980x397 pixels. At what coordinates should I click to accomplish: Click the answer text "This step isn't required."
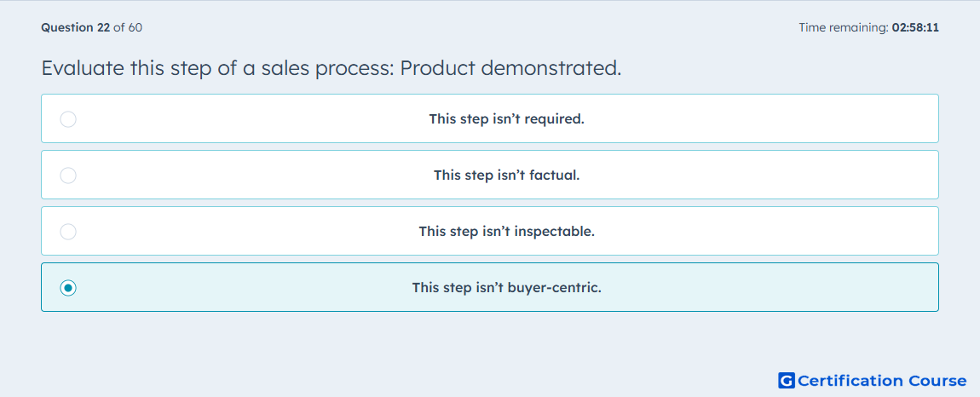(x=506, y=118)
